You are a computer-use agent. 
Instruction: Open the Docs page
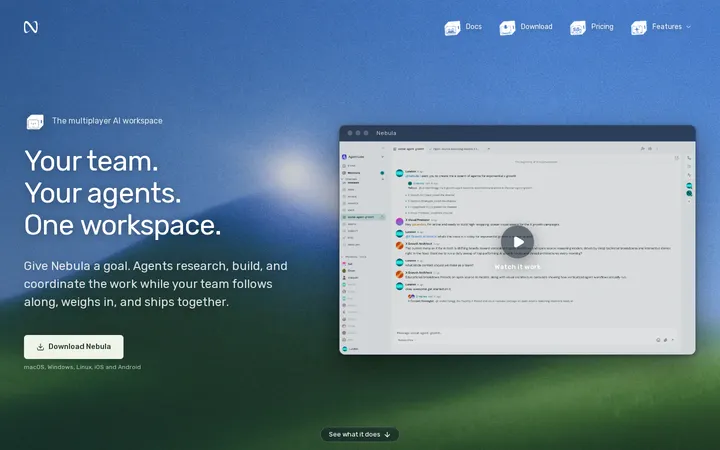click(463, 27)
